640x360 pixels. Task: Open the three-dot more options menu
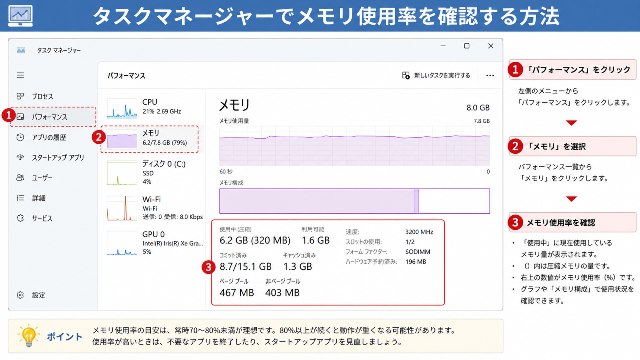click(x=490, y=76)
